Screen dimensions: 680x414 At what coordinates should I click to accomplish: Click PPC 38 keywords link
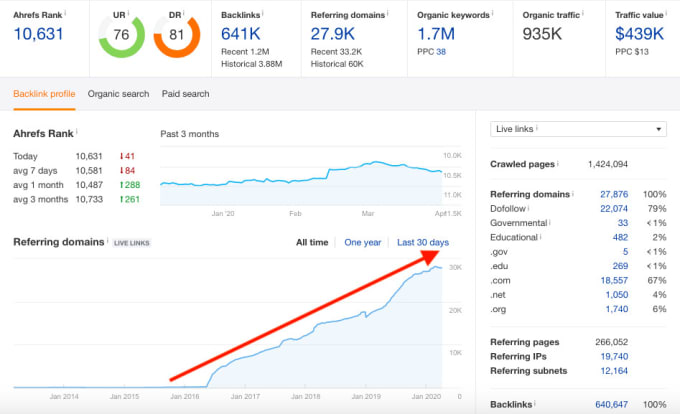coord(441,52)
